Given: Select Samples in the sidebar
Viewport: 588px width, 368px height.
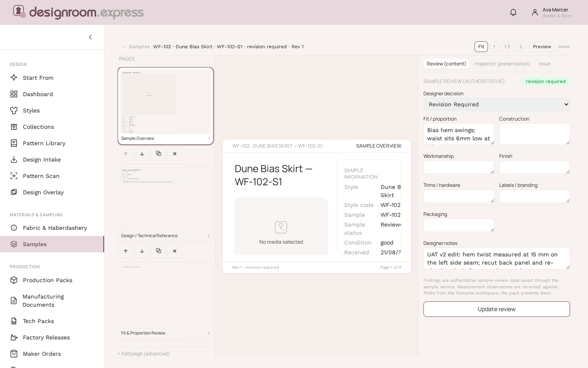Looking at the screenshot, I should point(52,244).
